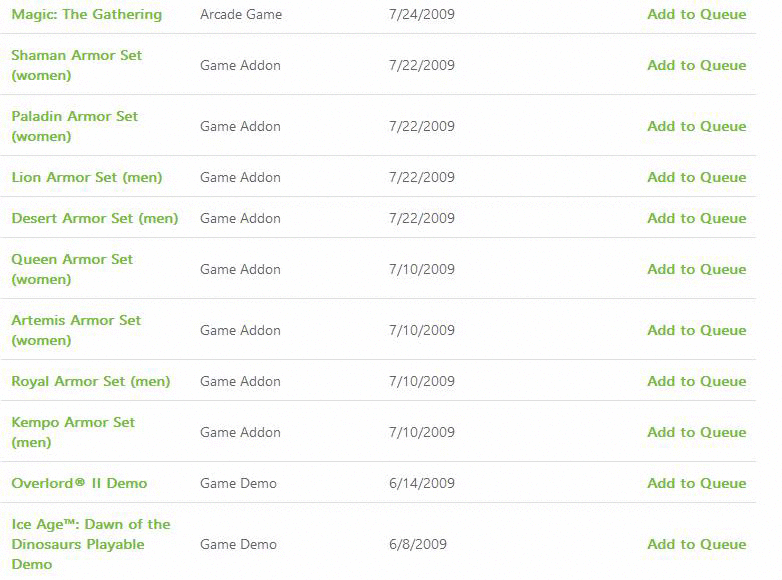
Task: Add Magic: The Gathering to queue
Action: (697, 14)
